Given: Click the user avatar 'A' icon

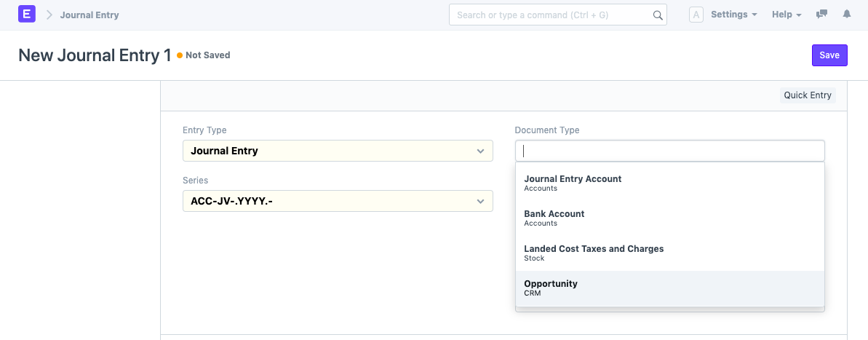Looking at the screenshot, I should pos(696,15).
